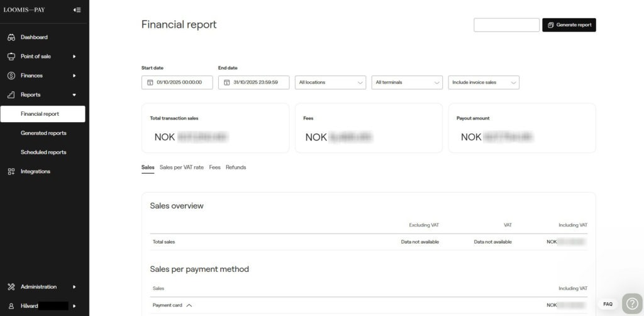Collapse the Payment card row chevron
The image size is (644, 316).
tap(189, 305)
